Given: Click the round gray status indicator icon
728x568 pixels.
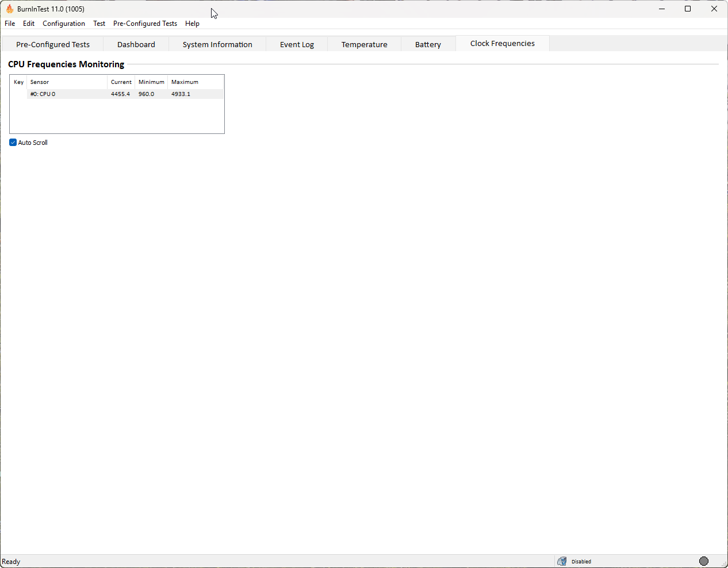Looking at the screenshot, I should 704,561.
